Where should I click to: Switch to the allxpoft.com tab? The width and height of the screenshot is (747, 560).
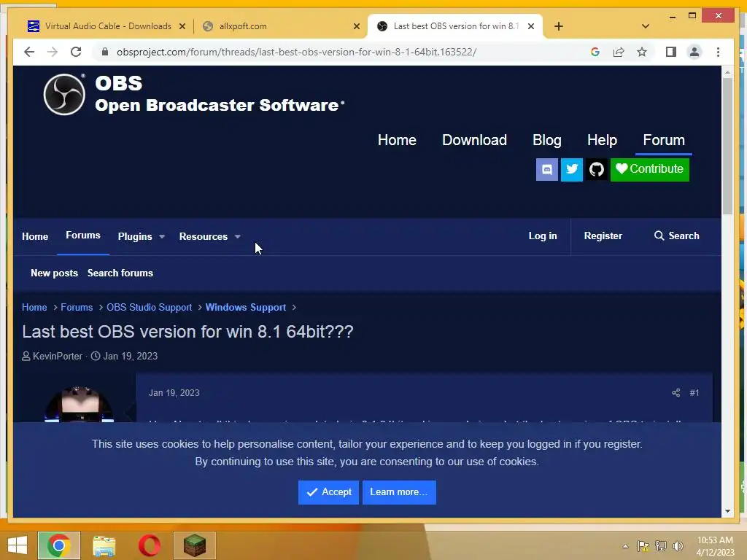click(281, 26)
